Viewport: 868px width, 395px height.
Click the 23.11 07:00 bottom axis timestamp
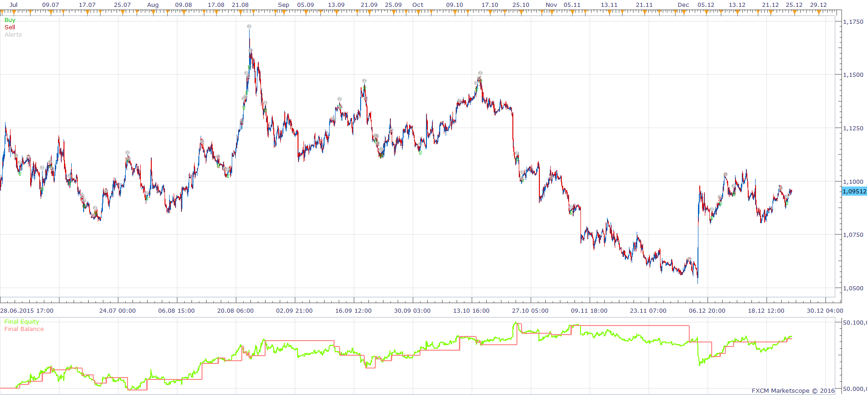[x=648, y=311]
